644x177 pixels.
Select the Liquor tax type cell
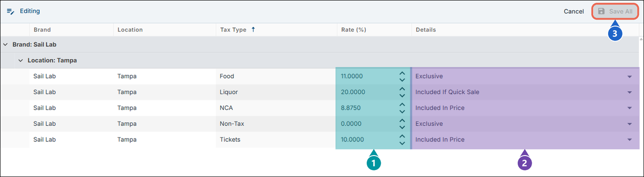pyautogui.click(x=276, y=92)
